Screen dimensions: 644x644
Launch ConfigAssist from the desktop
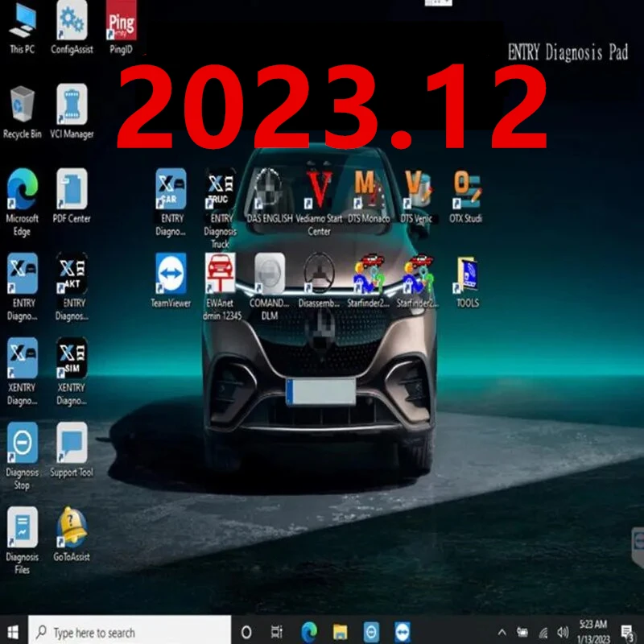coord(72,28)
